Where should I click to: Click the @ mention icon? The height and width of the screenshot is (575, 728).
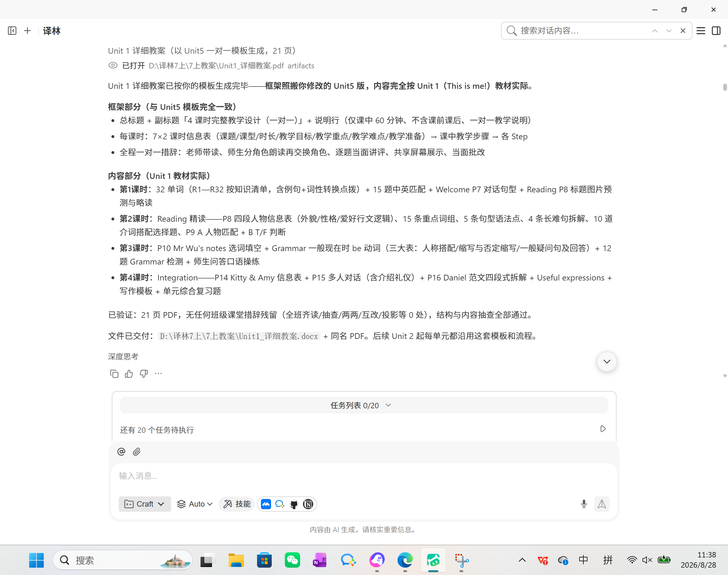pyautogui.click(x=121, y=451)
